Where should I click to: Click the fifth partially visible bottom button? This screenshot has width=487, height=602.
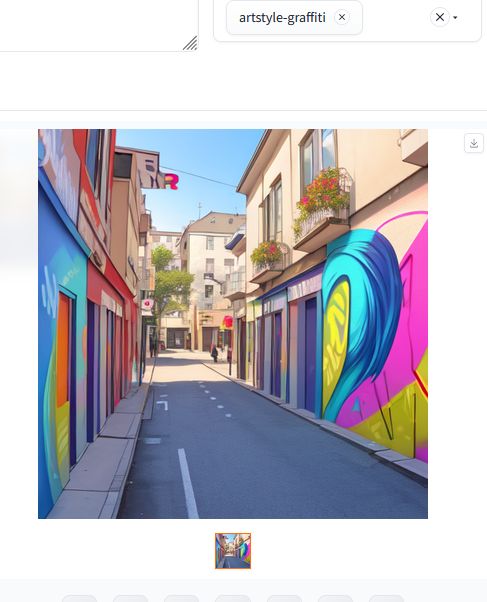click(x=284, y=599)
